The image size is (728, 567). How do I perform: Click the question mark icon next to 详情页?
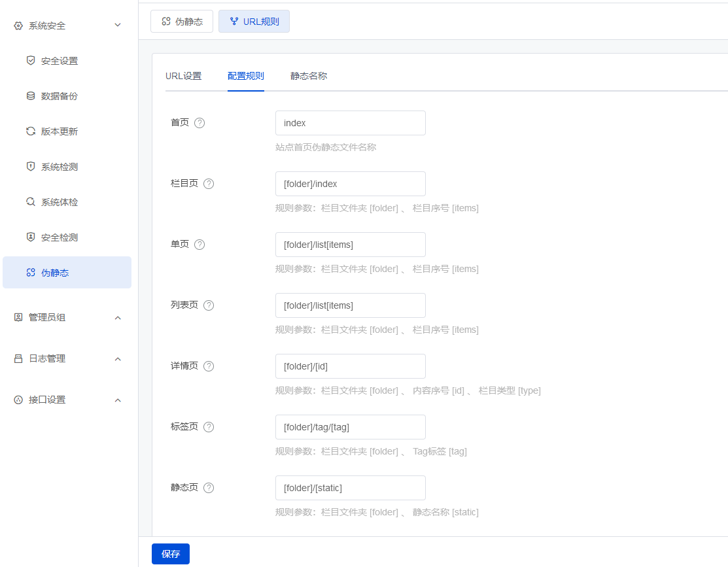tap(209, 366)
